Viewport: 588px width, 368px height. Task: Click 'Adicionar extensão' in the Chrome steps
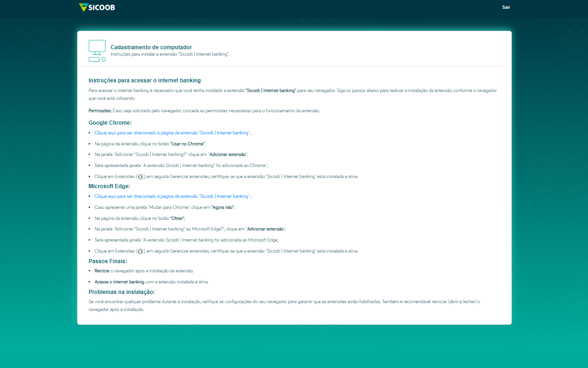click(x=227, y=155)
